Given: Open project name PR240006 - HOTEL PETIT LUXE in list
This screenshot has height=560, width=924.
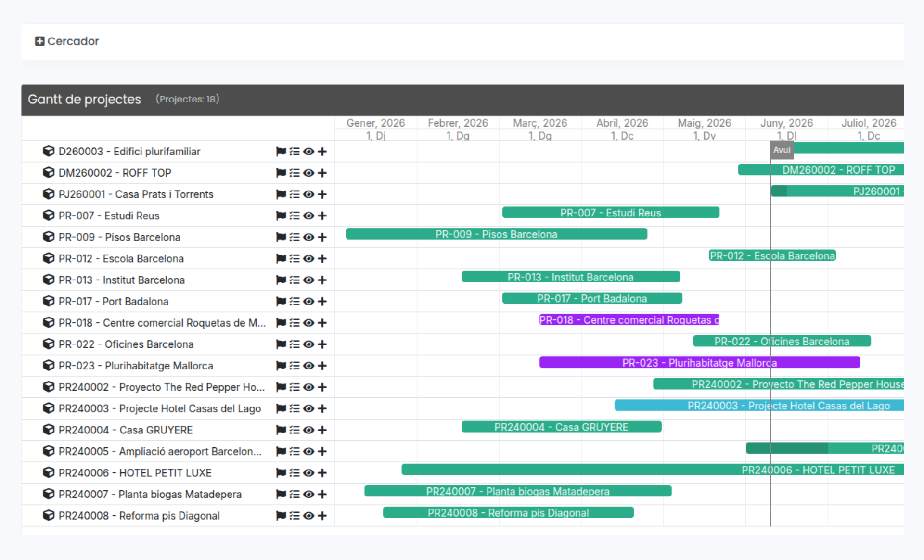Looking at the screenshot, I should point(135,473).
